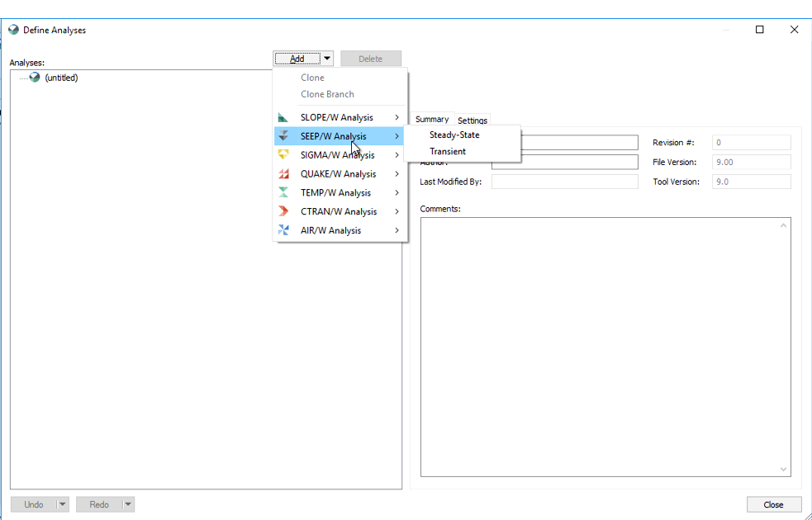
Task: Close the Define Analyses window with X
Action: (x=794, y=30)
